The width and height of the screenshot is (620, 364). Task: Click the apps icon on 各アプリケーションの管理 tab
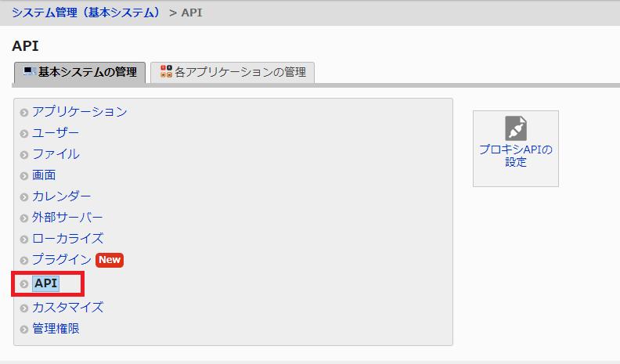(x=166, y=72)
